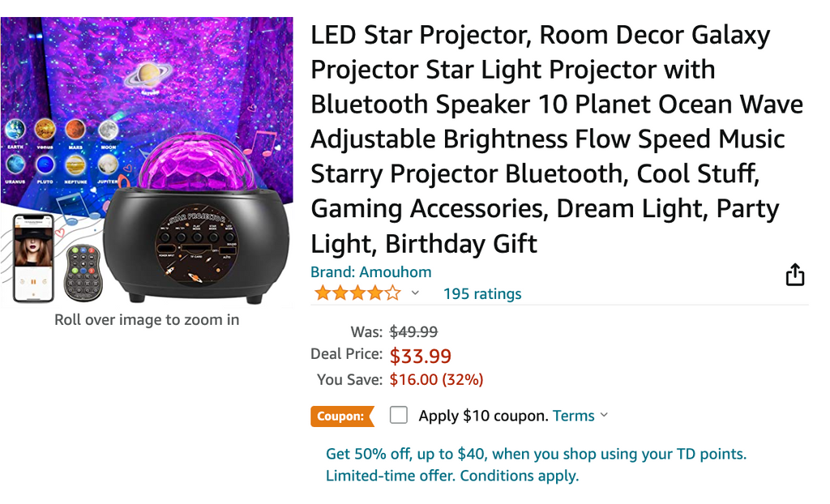The image size is (830, 504).
Task: Select the Moon icon in the image
Action: tap(109, 130)
